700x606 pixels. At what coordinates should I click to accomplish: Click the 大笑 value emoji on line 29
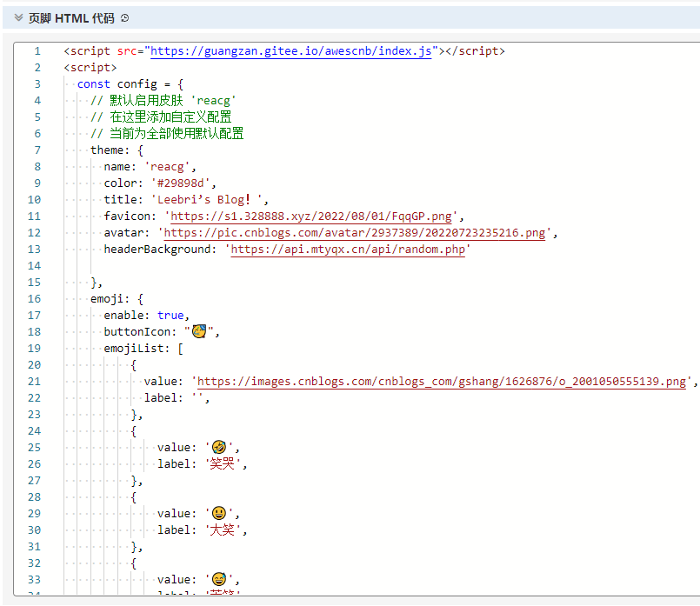click(219, 513)
